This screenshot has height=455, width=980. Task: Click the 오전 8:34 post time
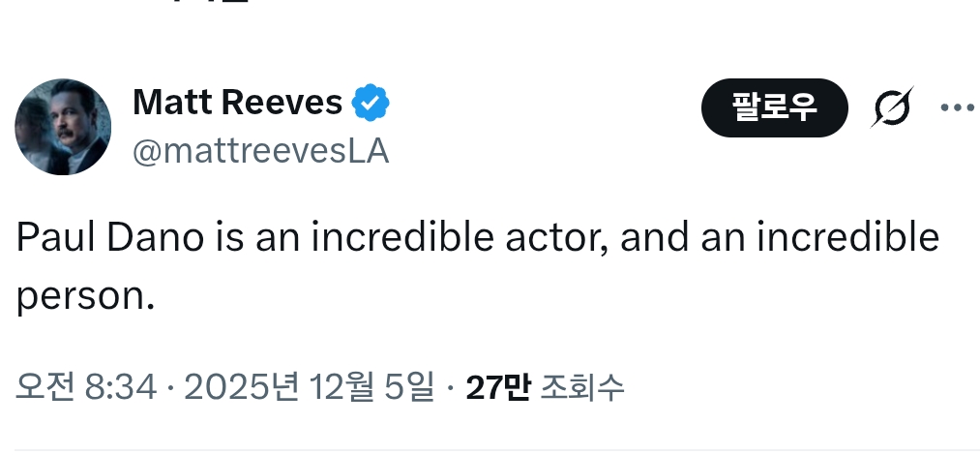[86, 387]
